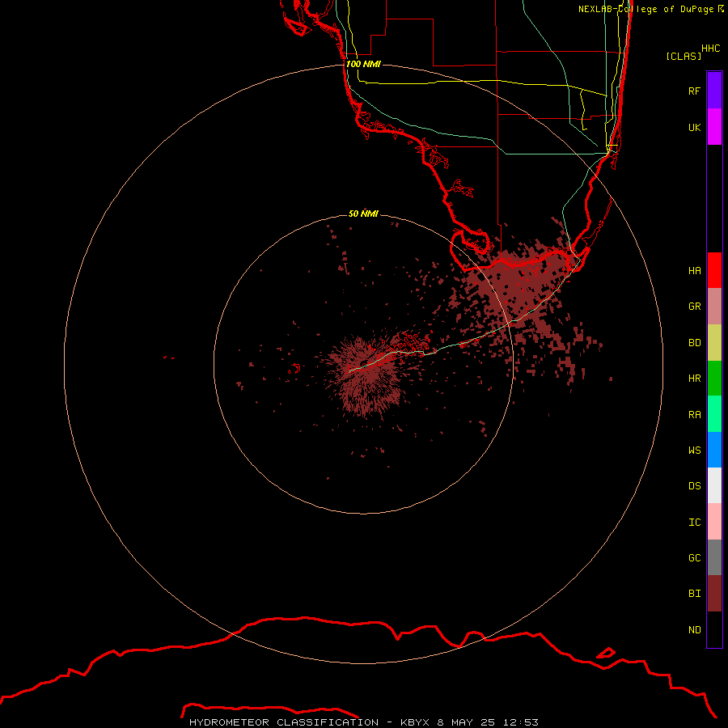Click the HA red legend swatch

pyautogui.click(x=714, y=270)
